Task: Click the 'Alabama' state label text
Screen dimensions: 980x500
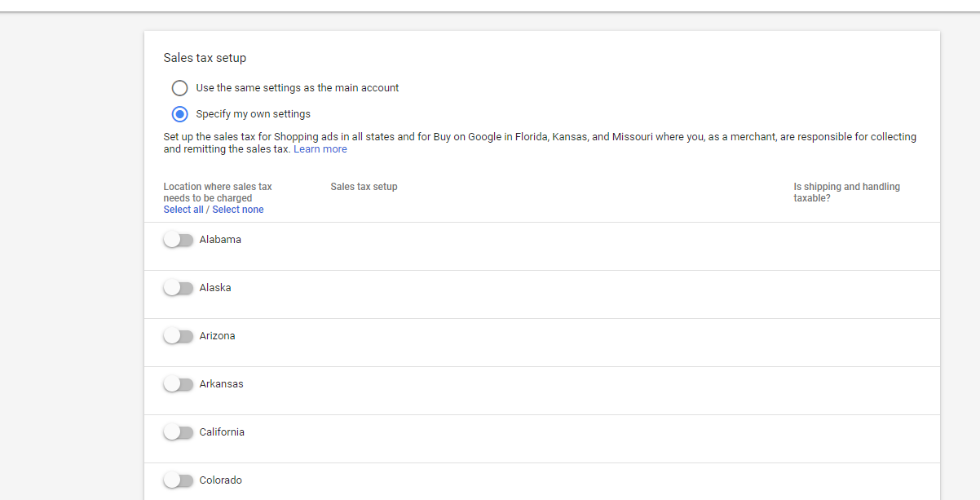Action: 220,240
